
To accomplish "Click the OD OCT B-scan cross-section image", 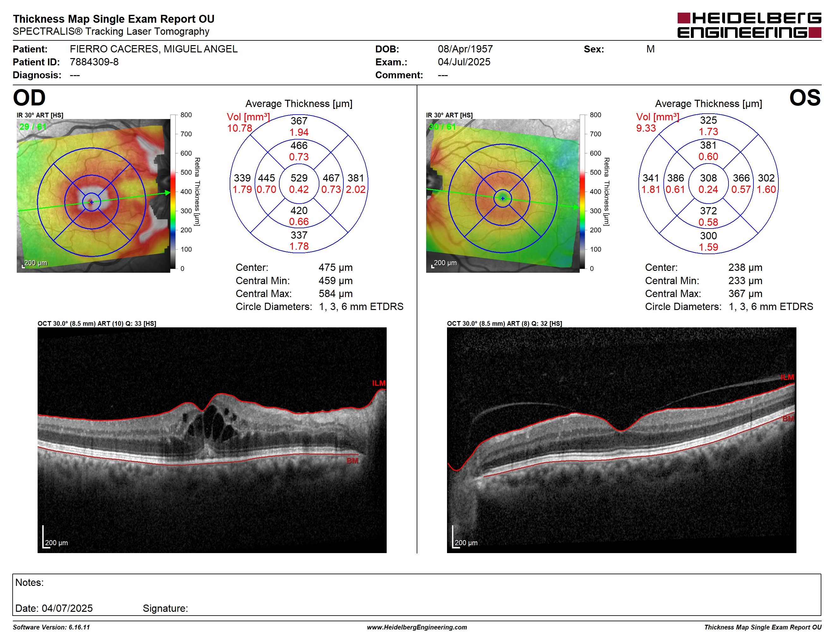I will coord(212,440).
